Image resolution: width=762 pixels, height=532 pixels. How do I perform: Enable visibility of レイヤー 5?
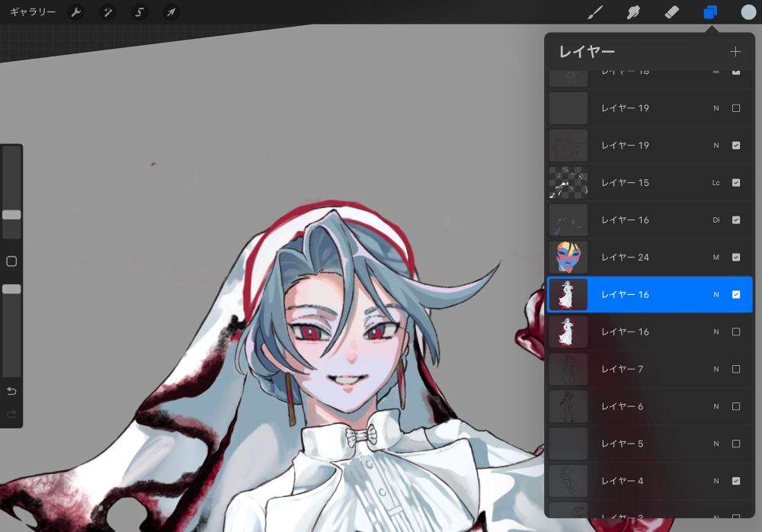point(736,444)
